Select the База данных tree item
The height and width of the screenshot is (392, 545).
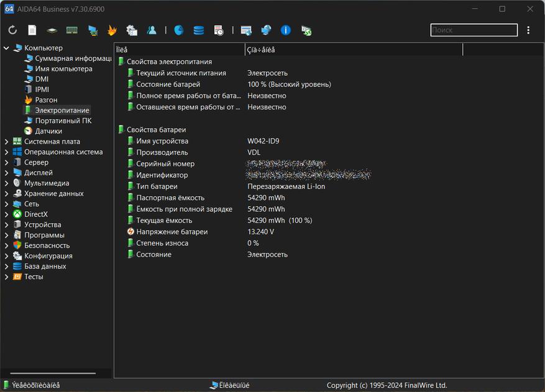click(x=45, y=266)
